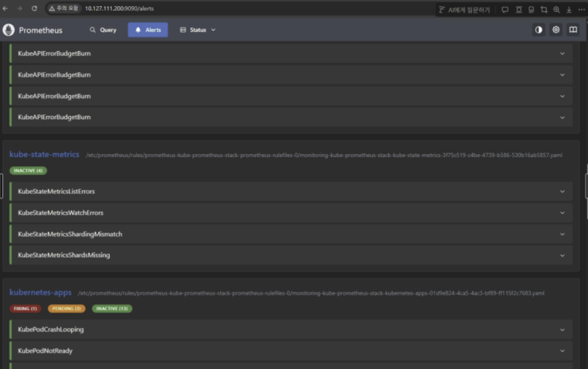Viewport: 588px width, 369px height.
Task: Open the documentation book icon
Action: point(573,30)
